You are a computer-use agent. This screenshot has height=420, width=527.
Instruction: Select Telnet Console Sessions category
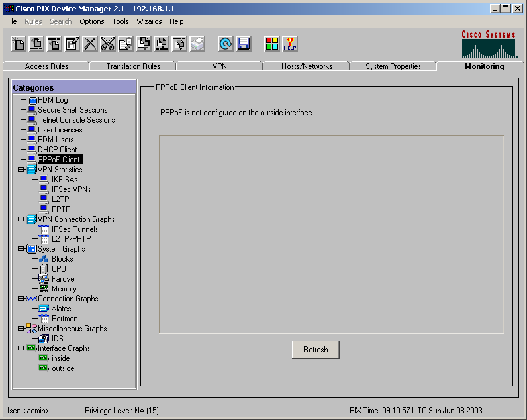(x=76, y=120)
